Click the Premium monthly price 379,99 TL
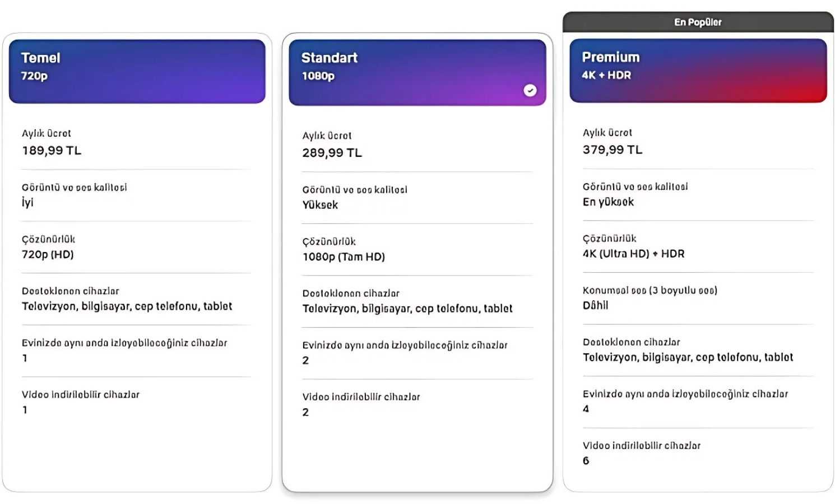 [x=613, y=150]
